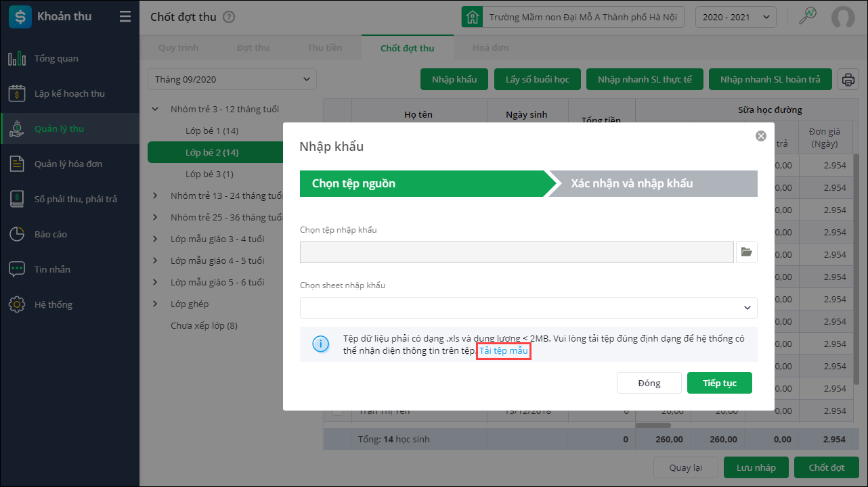The height and width of the screenshot is (487, 868).
Task: Click the Lấy số buổi học button
Action: click(538, 79)
